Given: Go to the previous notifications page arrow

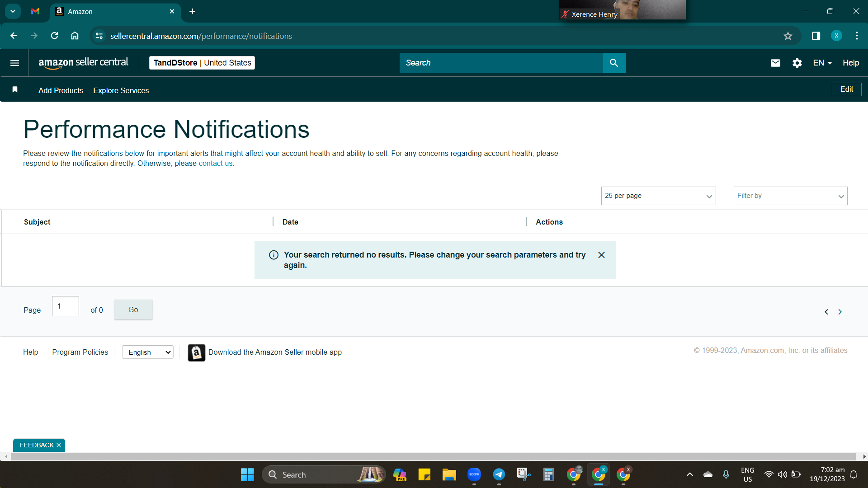Looking at the screenshot, I should [826, 312].
